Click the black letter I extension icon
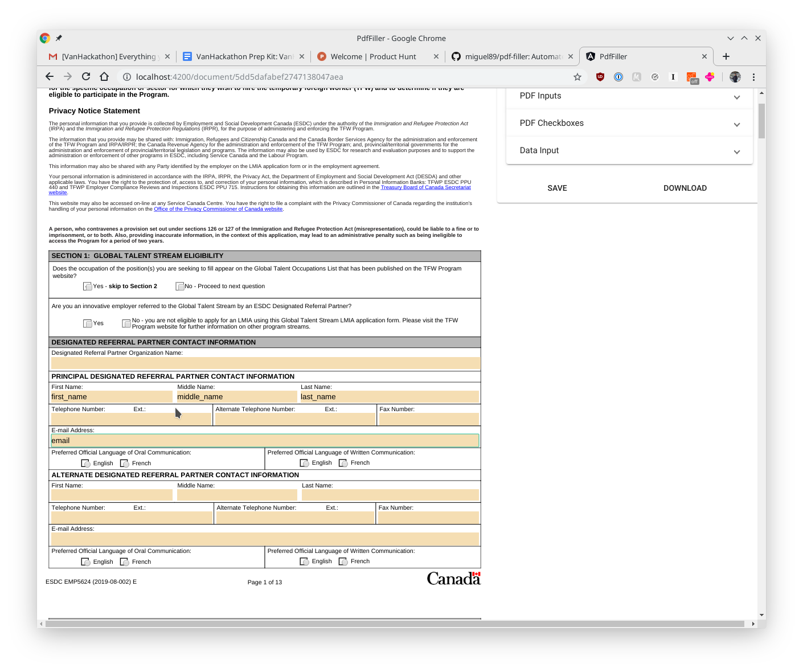Screen dimensions: 803x672 (673, 77)
